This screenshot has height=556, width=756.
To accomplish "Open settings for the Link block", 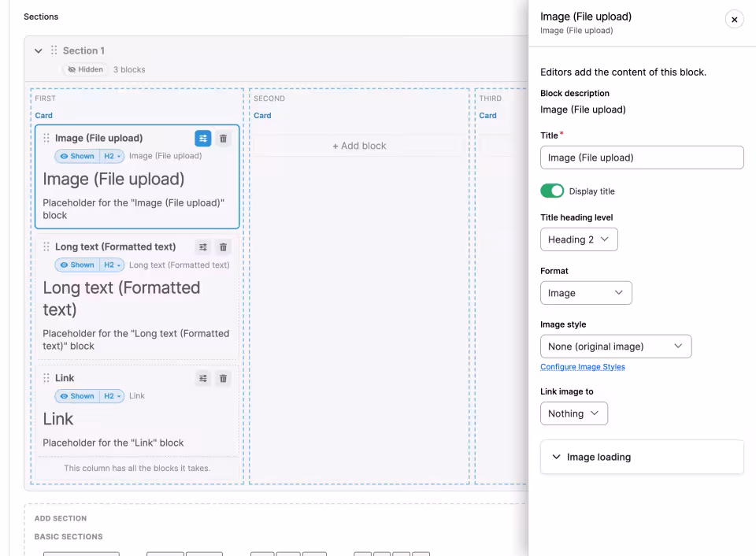I will click(203, 379).
